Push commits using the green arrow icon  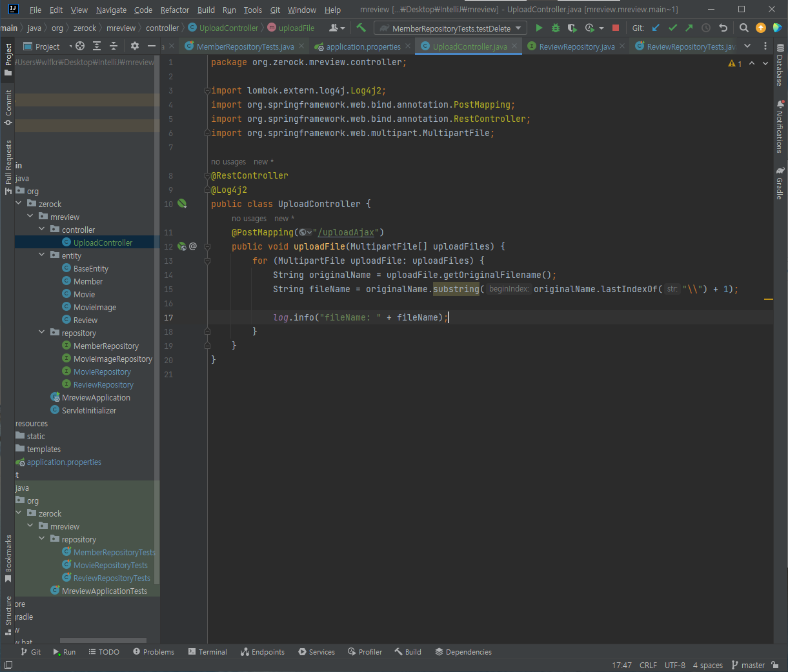point(689,28)
